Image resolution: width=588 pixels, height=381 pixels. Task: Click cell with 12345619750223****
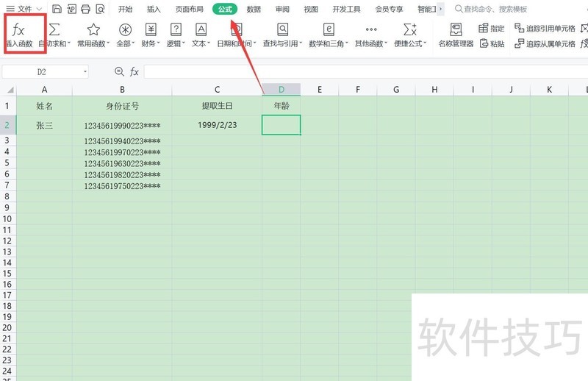point(122,186)
